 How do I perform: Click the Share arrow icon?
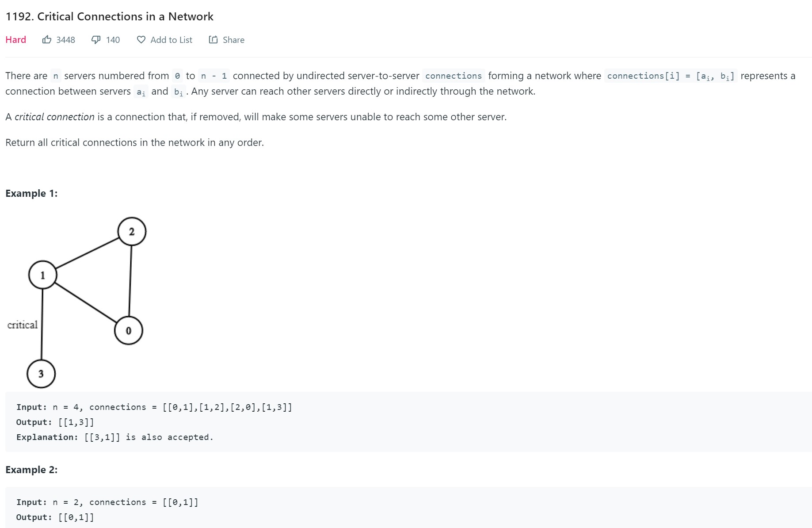pyautogui.click(x=213, y=40)
